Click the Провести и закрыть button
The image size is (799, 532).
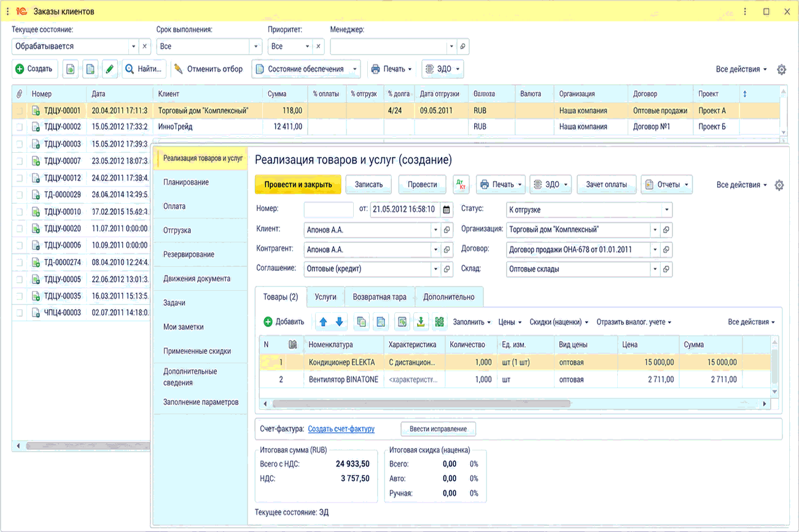coord(298,185)
